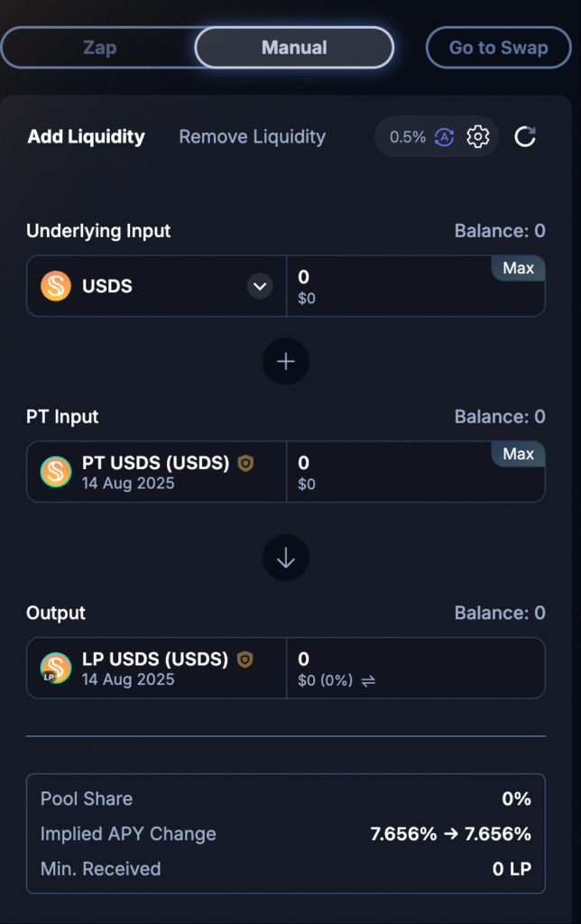Click the refresh circular arrow icon
This screenshot has width=581, height=924.
click(x=525, y=137)
